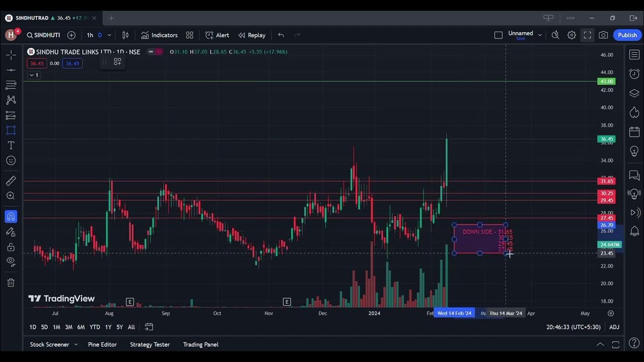Select the ruler measure tool
This screenshot has width=644, height=362.
point(11,180)
